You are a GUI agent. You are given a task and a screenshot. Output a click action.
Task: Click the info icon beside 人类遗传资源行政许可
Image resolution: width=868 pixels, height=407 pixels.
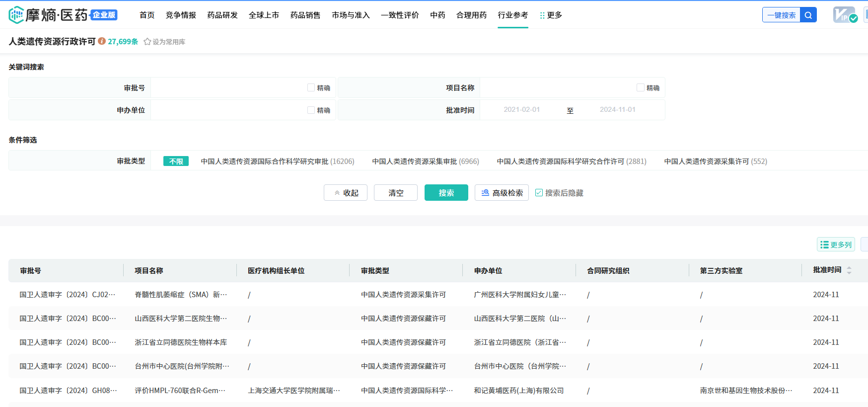pos(102,41)
